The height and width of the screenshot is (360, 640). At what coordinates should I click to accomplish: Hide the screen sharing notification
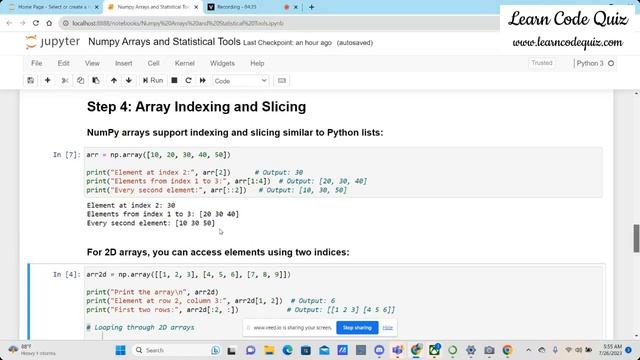point(387,328)
